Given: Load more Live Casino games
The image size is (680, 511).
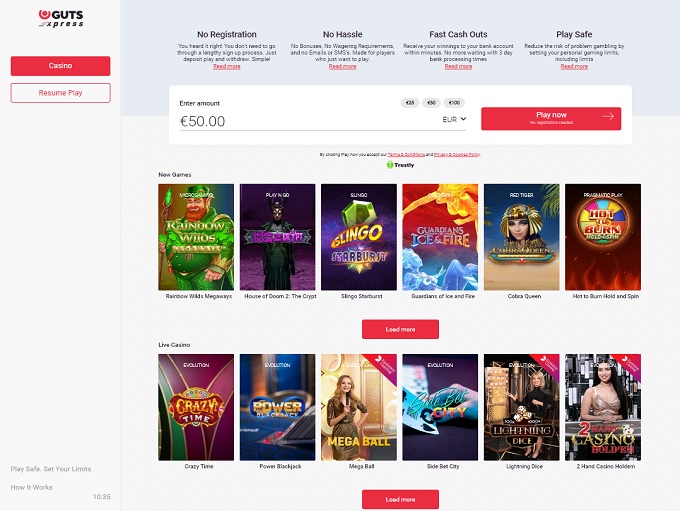Looking at the screenshot, I should click(x=400, y=499).
